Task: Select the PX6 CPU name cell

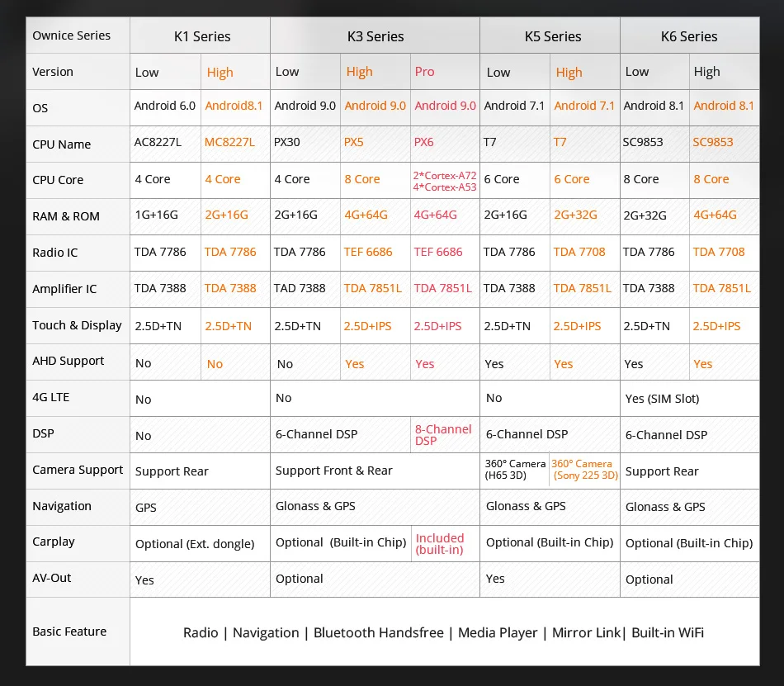Action: (445, 144)
